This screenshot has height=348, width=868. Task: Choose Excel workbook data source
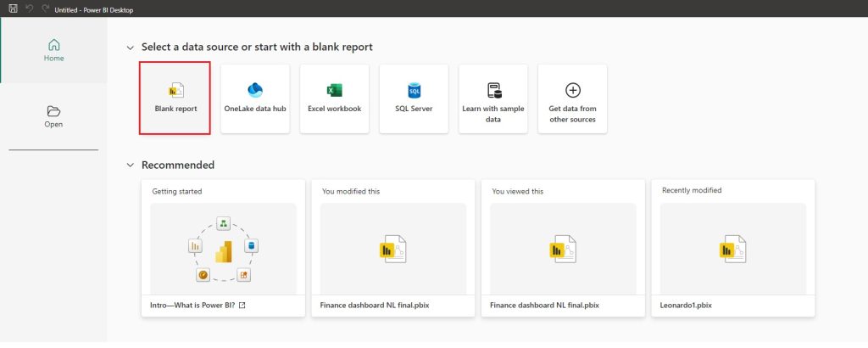coord(334,98)
